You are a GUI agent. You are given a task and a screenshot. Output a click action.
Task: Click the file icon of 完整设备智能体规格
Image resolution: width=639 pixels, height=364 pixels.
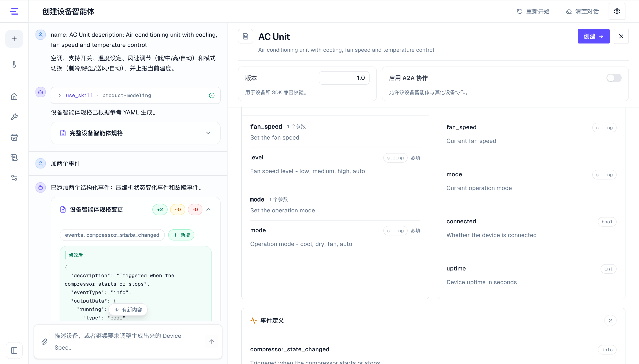(63, 133)
